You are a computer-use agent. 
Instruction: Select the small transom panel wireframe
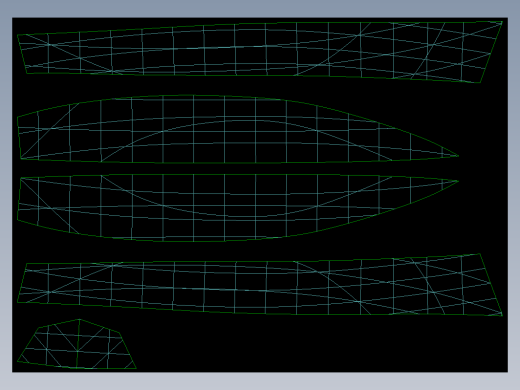point(77,344)
